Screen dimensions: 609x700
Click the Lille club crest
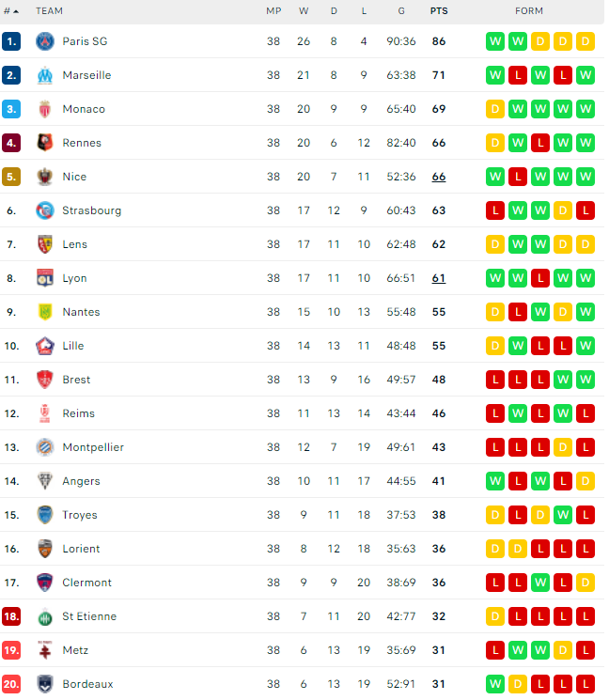click(x=45, y=346)
